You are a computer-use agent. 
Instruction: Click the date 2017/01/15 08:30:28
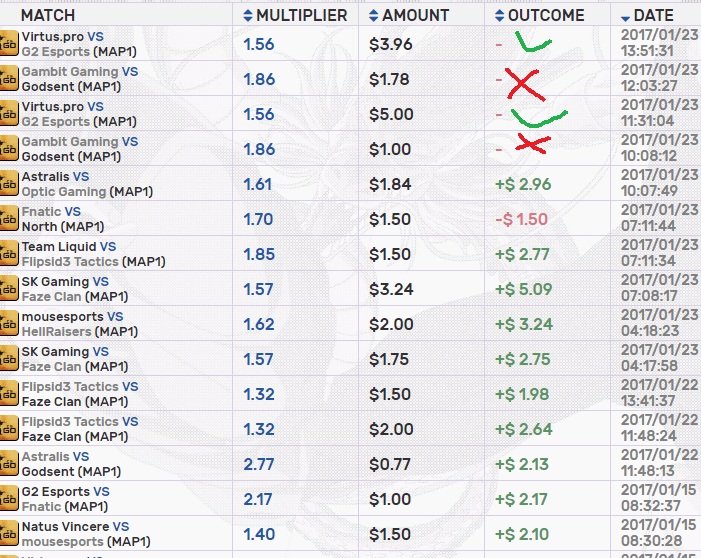(660, 533)
